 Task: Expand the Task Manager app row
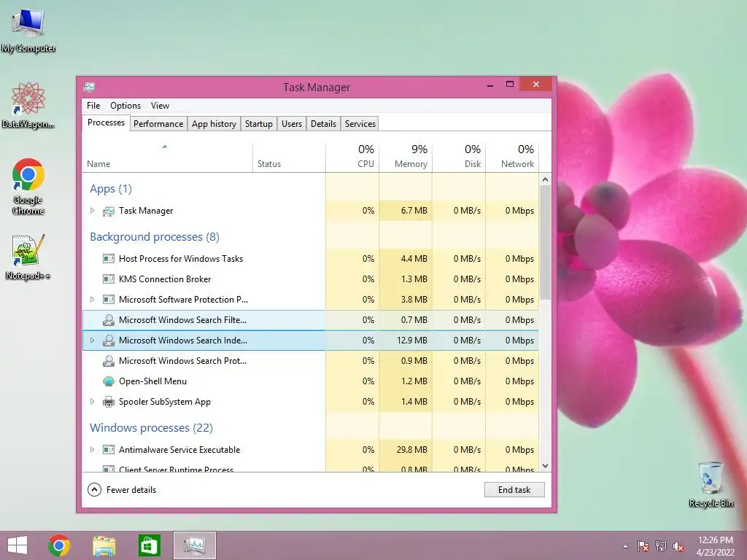point(93,211)
